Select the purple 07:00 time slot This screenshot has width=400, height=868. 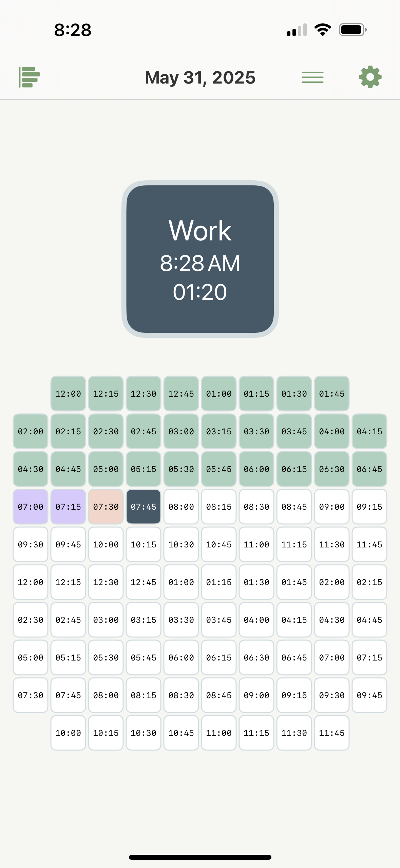(31, 507)
